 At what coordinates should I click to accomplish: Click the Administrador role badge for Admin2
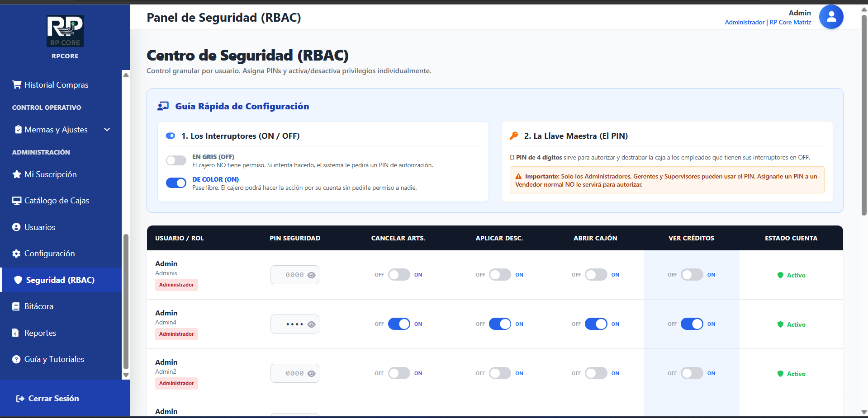click(176, 383)
